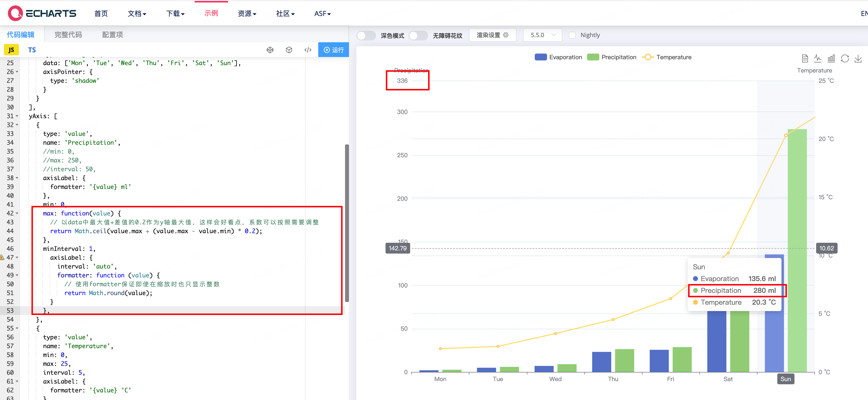This screenshot has width=868, height=400.
Task: Expand the 文档 menu
Action: click(x=137, y=14)
